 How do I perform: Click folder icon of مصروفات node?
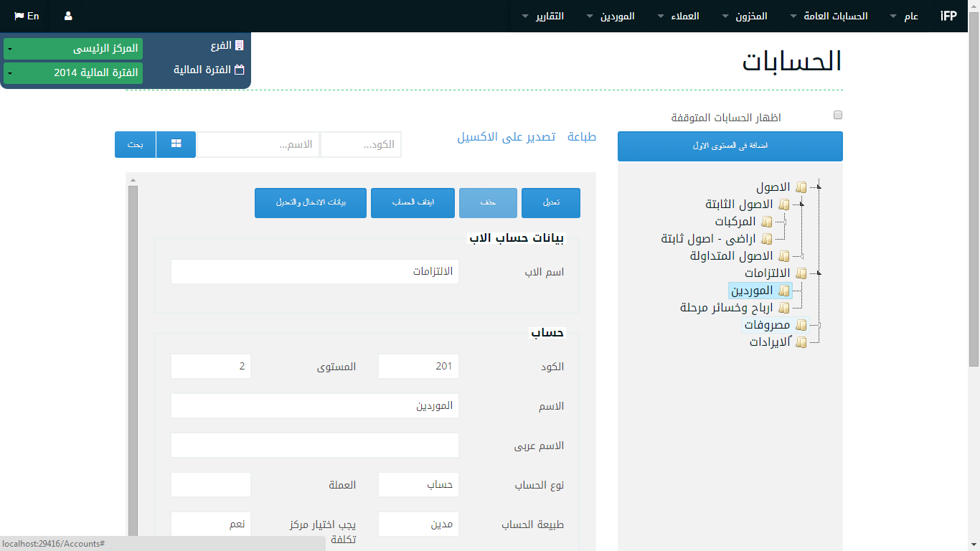[801, 326]
